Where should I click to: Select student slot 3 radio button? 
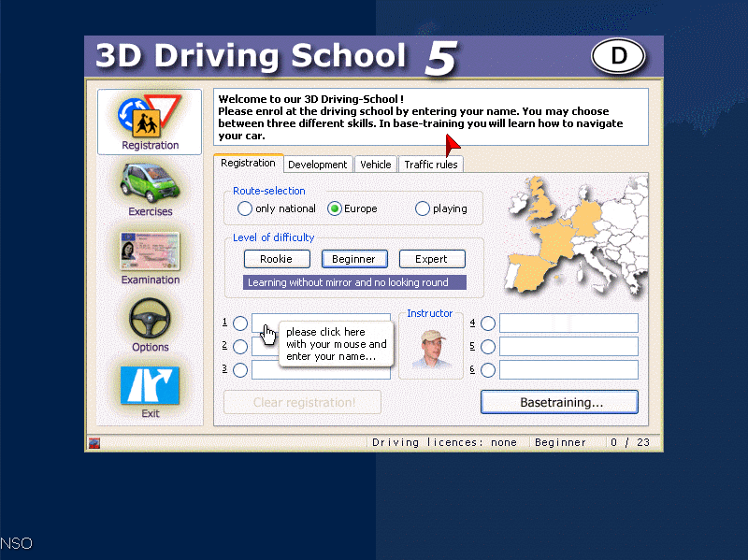240,369
